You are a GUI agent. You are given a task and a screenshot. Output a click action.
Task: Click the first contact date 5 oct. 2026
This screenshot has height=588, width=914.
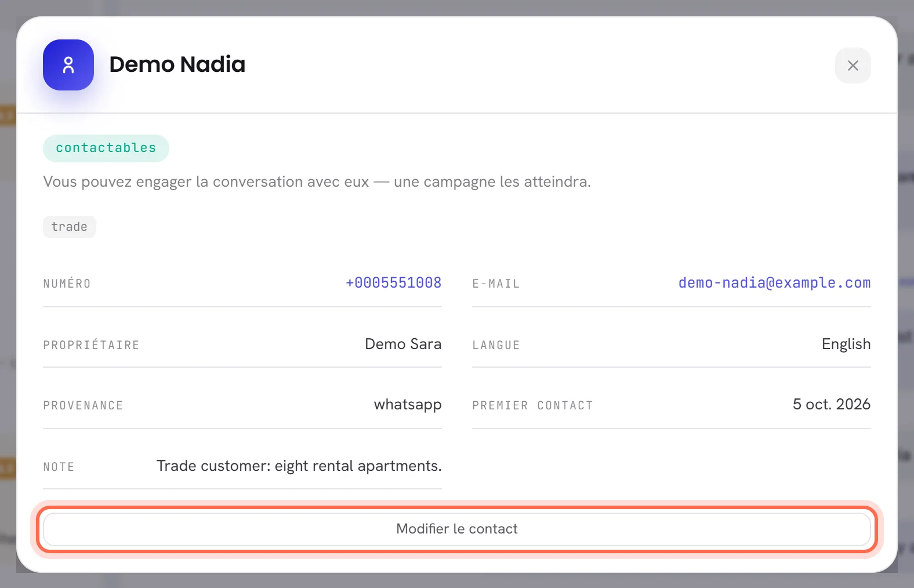(x=832, y=404)
